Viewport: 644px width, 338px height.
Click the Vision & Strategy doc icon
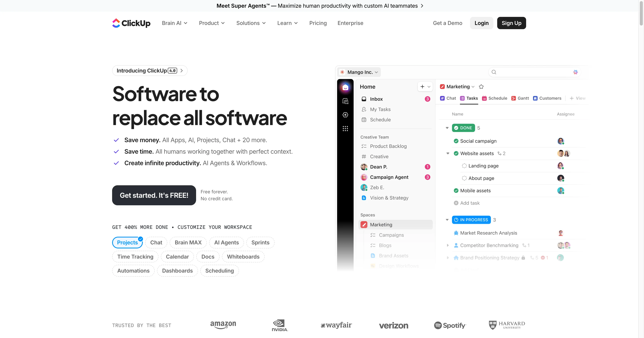(x=364, y=198)
